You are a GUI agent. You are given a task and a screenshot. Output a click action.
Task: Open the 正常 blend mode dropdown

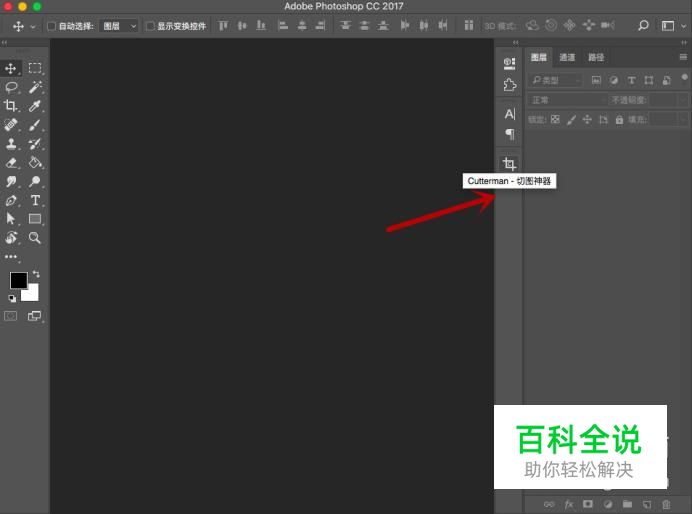pyautogui.click(x=567, y=100)
